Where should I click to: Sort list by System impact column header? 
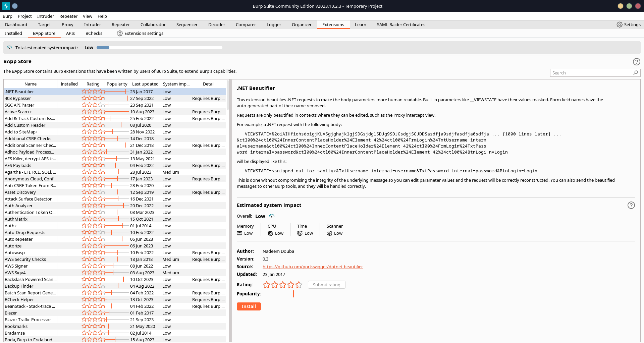[x=176, y=84]
